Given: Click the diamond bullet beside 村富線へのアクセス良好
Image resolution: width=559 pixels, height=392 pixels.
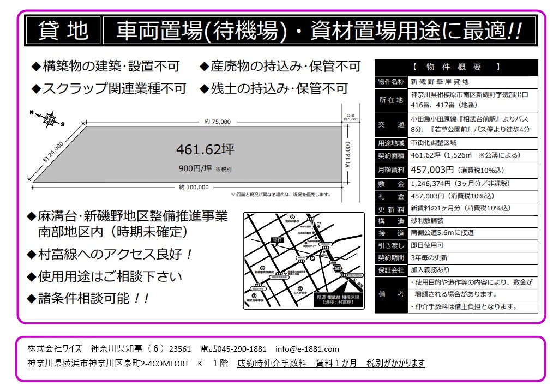Looking at the screenshot, I should (32, 254).
